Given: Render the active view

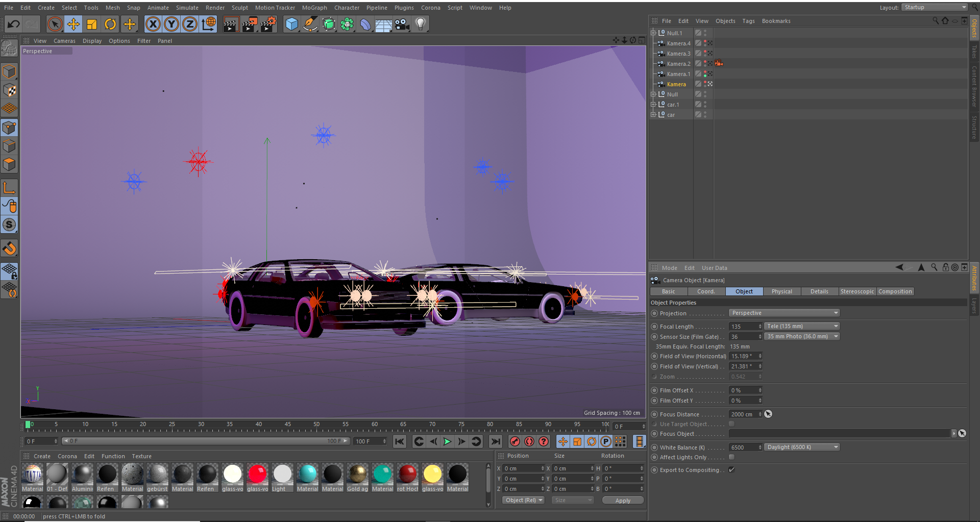Looking at the screenshot, I should coord(231,24).
